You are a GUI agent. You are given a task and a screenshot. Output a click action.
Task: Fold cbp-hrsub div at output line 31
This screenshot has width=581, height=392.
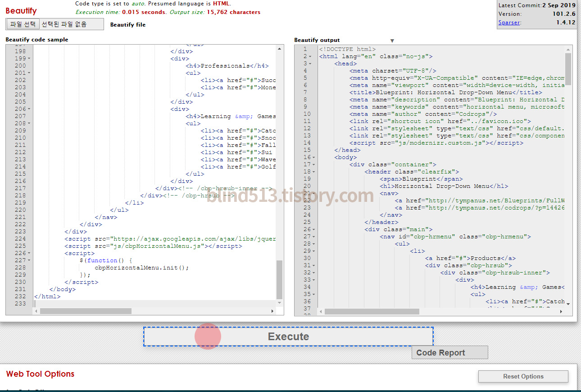(x=314, y=265)
